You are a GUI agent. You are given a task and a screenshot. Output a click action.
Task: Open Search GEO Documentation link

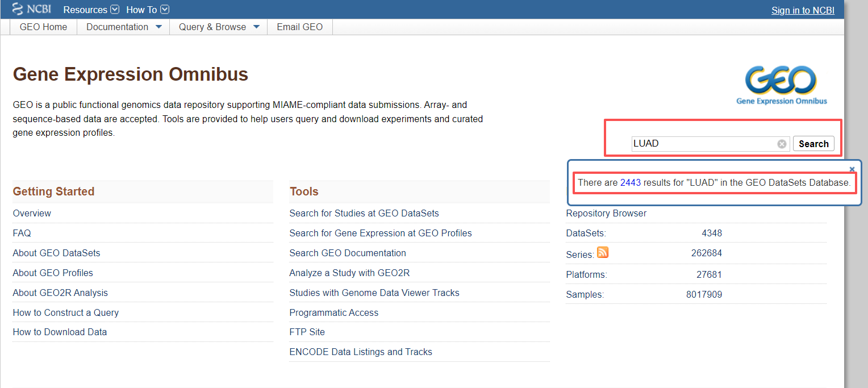pos(348,253)
